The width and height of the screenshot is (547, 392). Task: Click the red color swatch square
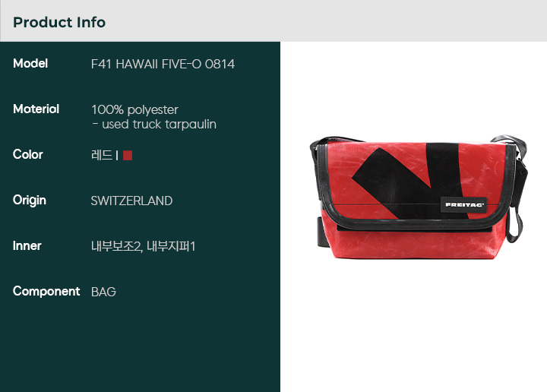tap(128, 155)
